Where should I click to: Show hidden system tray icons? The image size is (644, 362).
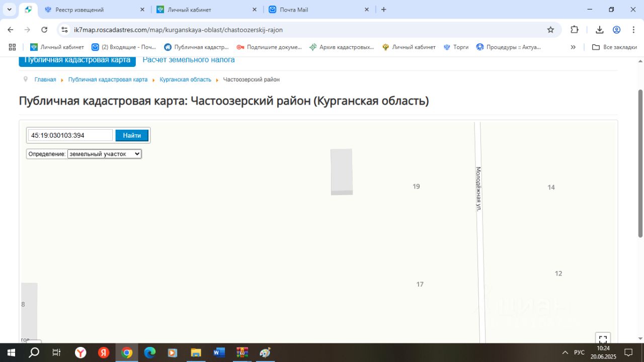click(x=565, y=352)
